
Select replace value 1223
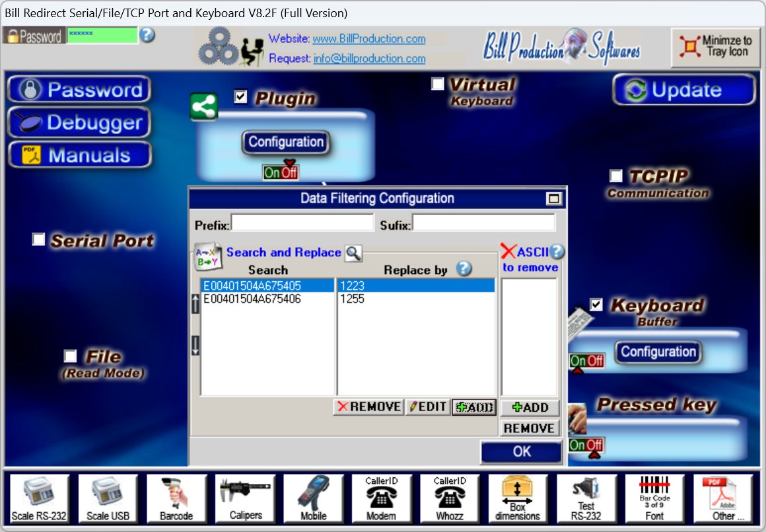[417, 285]
